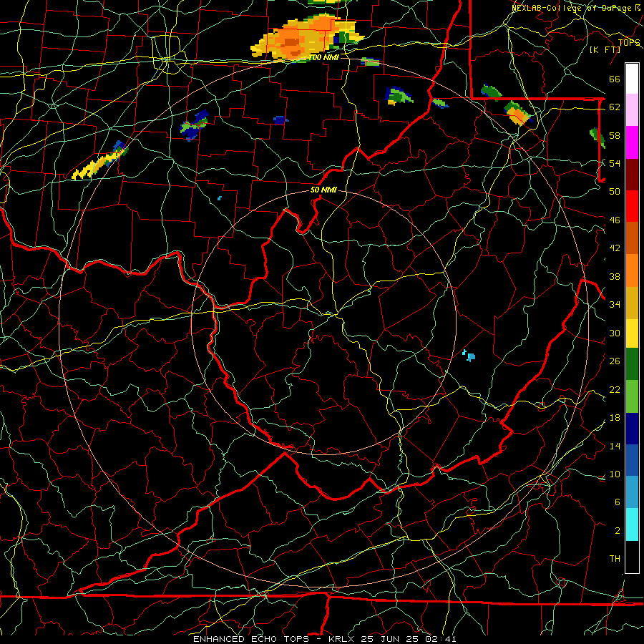Click the gold legend swatch beside 34
644x644 pixels.
[x=632, y=302]
